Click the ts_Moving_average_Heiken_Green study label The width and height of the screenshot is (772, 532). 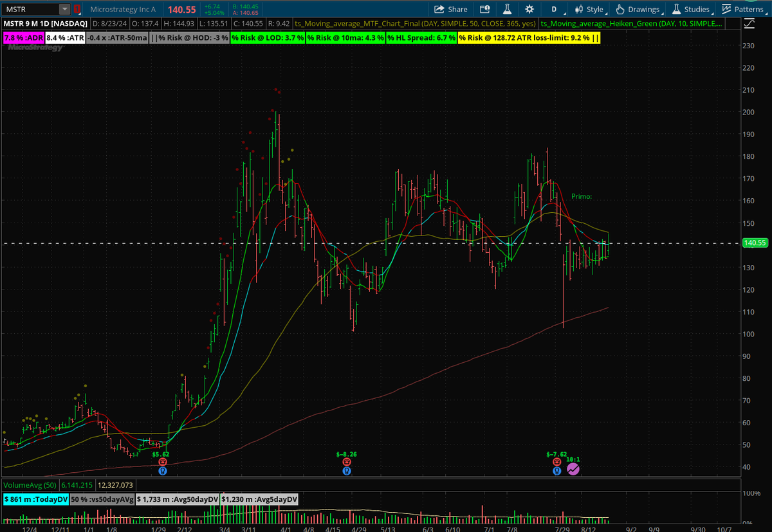coord(632,23)
